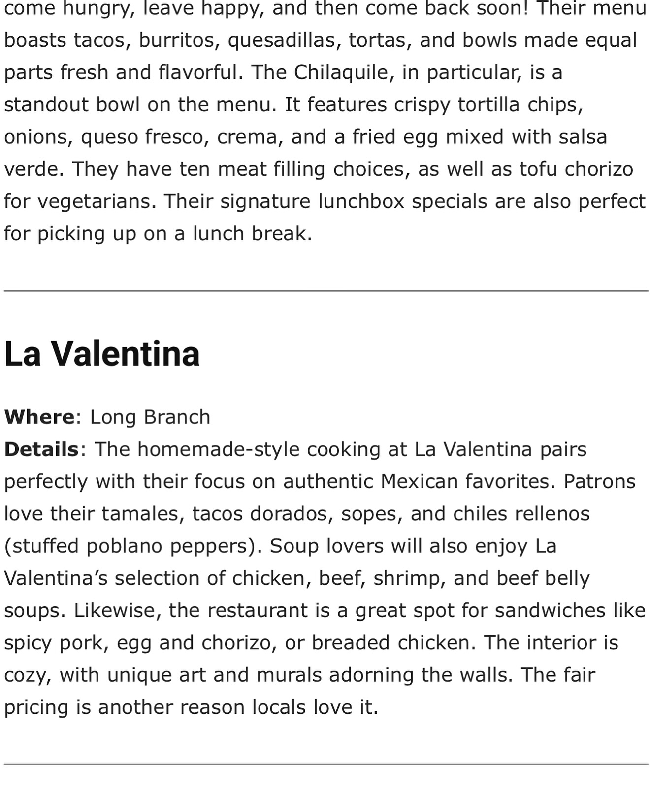
Task: Click the horizontal divider below La Valentina section
Action: (326, 764)
